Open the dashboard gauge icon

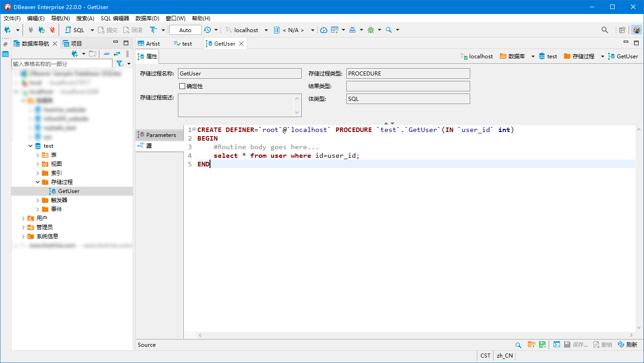[323, 30]
